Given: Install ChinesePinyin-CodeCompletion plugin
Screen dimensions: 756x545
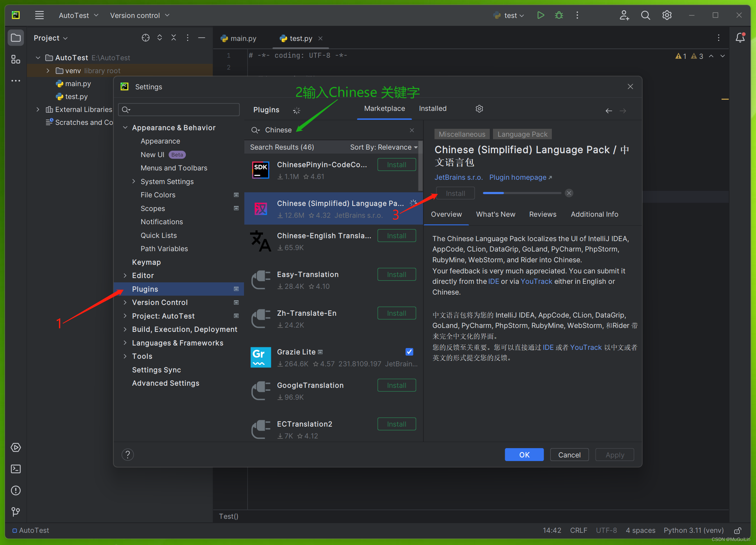Looking at the screenshot, I should coord(396,165).
